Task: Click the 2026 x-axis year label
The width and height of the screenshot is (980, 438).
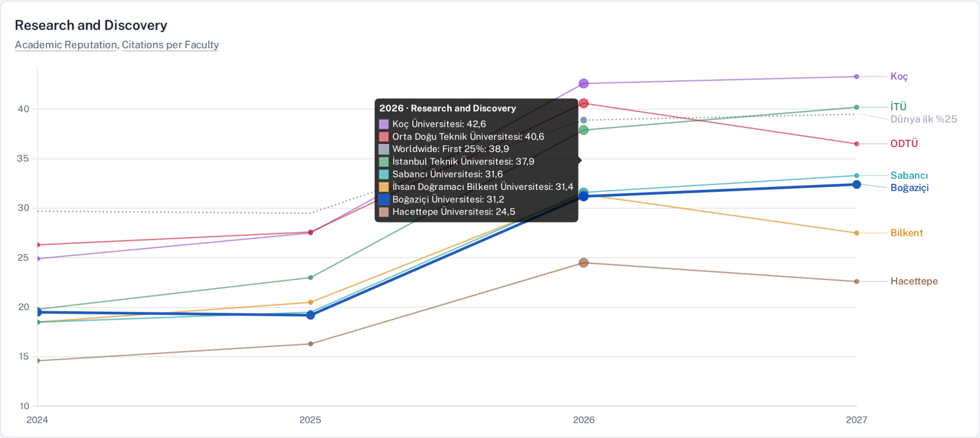Action: pos(584,420)
